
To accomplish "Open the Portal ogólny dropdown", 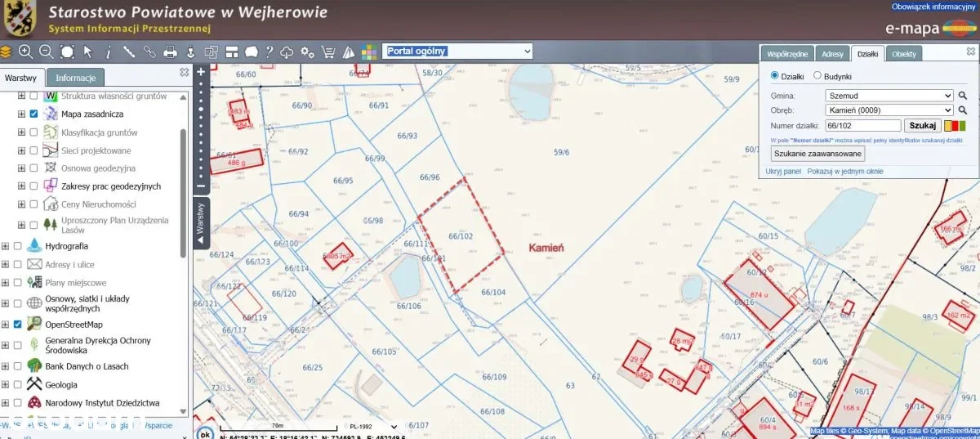I will pos(457,52).
